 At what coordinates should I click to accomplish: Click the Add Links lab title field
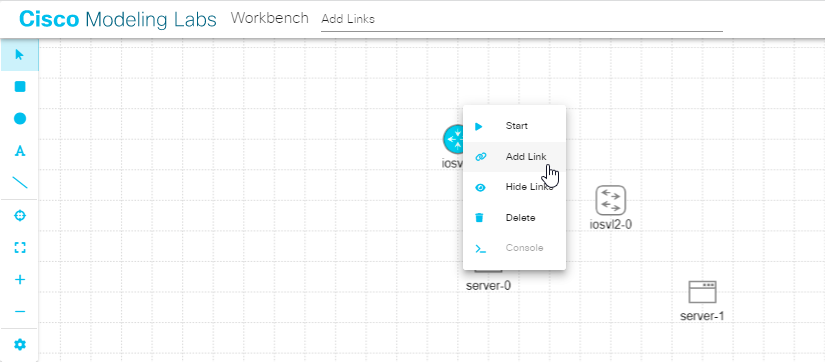point(521,19)
